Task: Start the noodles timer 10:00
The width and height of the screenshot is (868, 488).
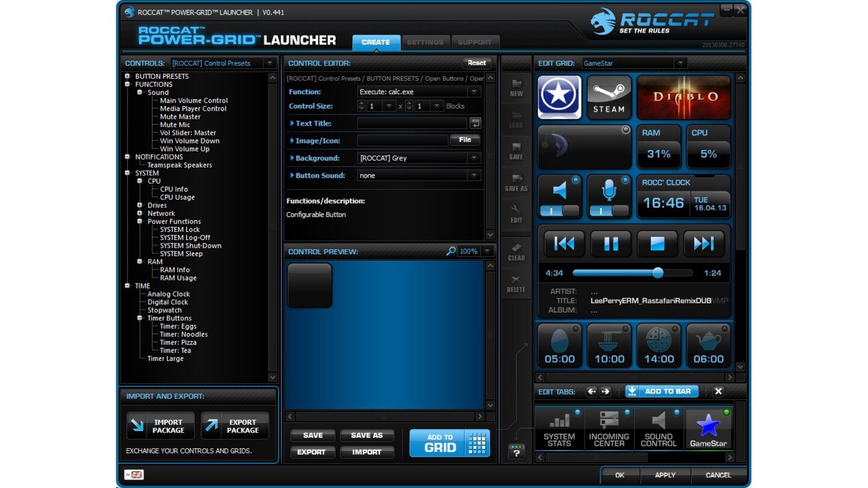Action: coord(609,346)
